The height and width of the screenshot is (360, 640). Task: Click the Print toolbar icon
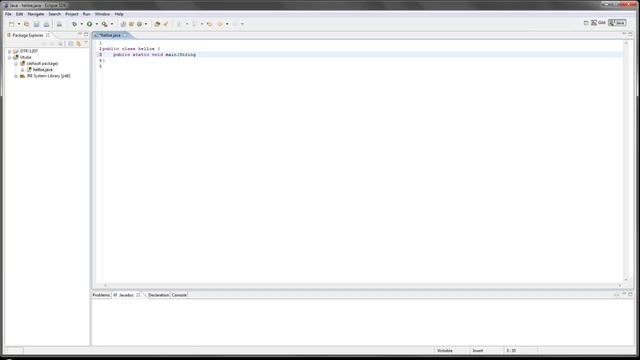tap(59, 24)
